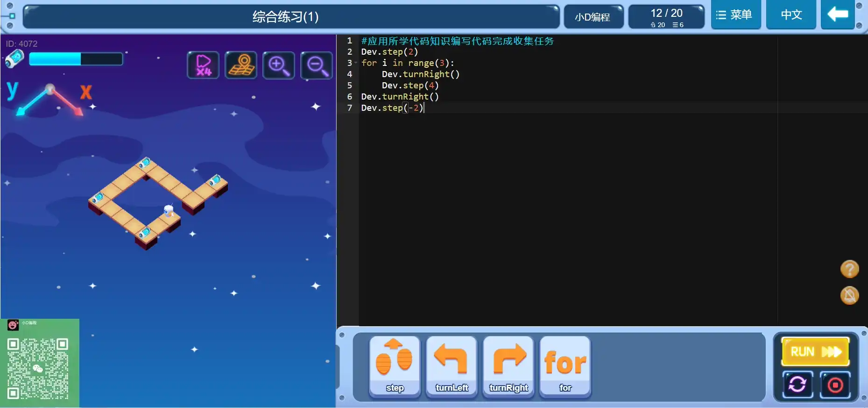Viewport: 868px width, 408px height.
Task: Collapse the for loop fold arrow
Action: 356,63
